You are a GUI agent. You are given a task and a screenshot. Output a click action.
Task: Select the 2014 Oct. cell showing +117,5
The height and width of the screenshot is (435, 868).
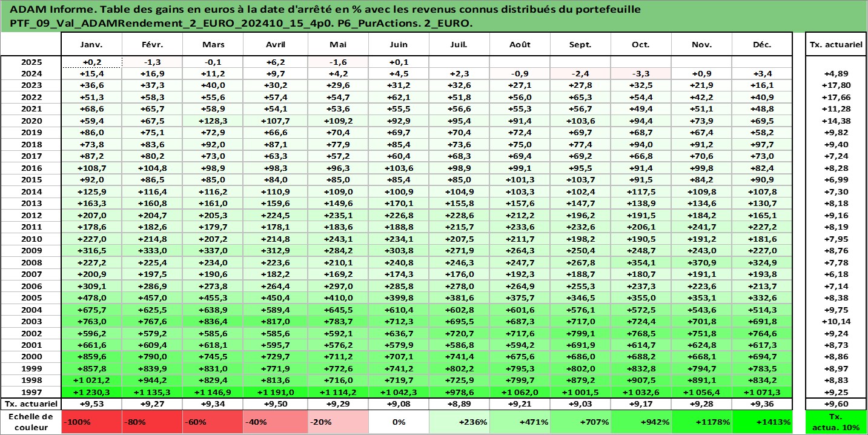[641, 191]
